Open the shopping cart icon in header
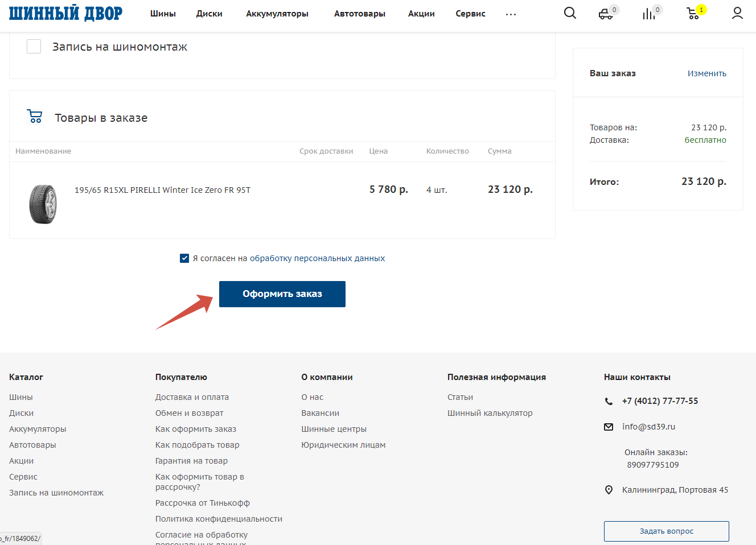Image resolution: width=756 pixels, height=545 pixels. point(693,14)
